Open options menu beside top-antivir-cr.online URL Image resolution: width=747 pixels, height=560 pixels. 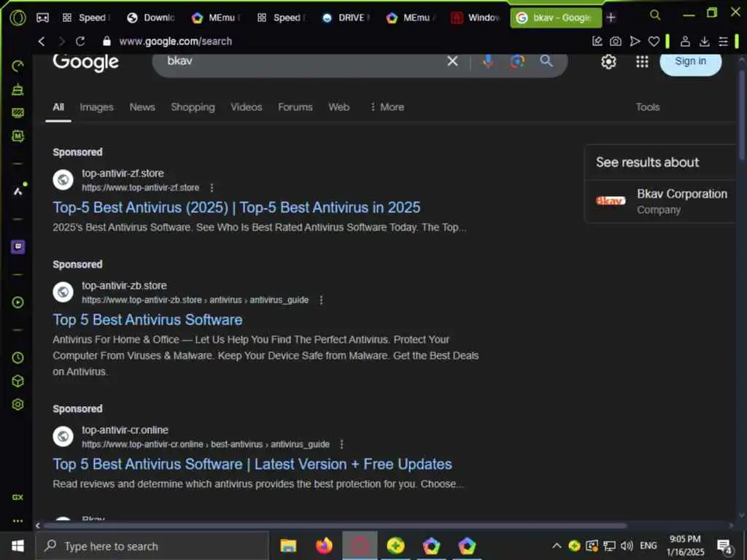pyautogui.click(x=341, y=444)
